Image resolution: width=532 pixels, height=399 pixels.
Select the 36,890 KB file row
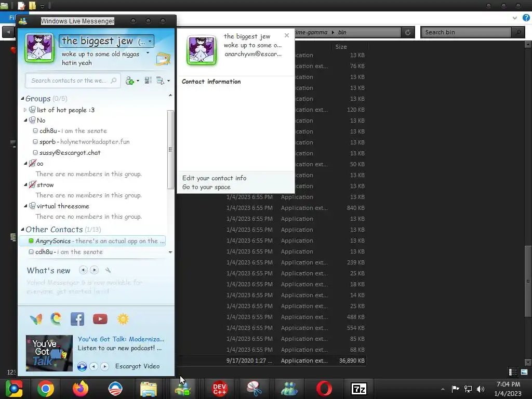(x=271, y=361)
